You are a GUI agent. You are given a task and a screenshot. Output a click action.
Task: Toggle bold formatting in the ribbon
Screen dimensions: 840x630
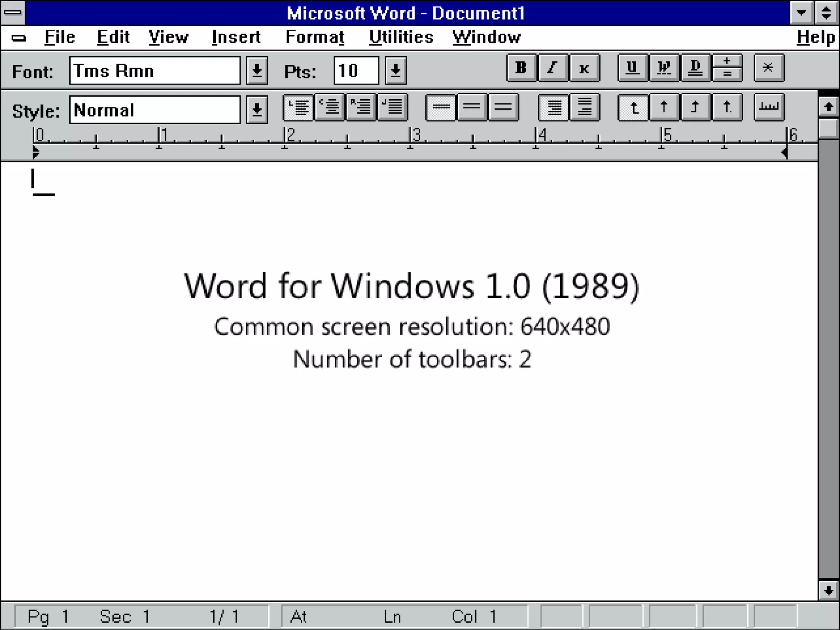click(521, 68)
